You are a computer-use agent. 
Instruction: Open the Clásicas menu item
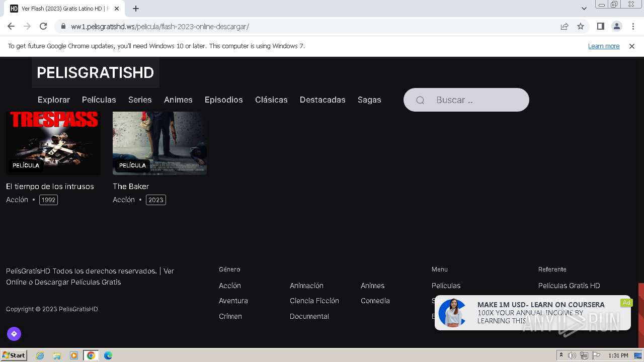(x=271, y=100)
